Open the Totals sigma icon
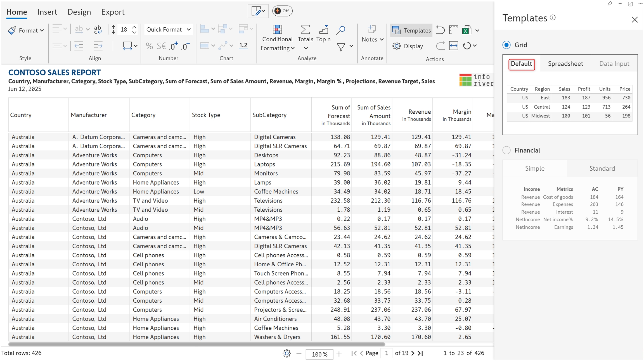The image size is (644, 361). pyautogui.click(x=305, y=30)
